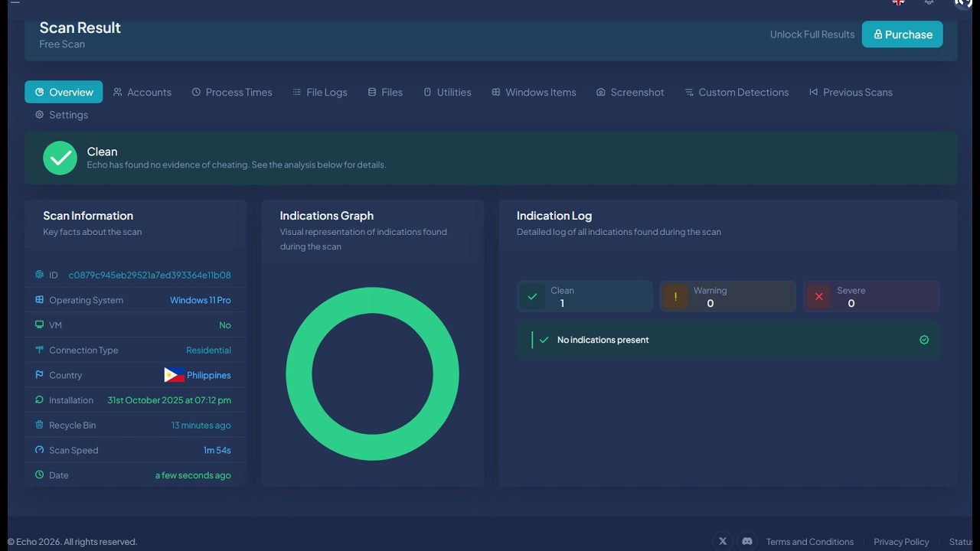View the Screenshot tab
The height and width of the screenshot is (551, 980).
[x=630, y=92]
